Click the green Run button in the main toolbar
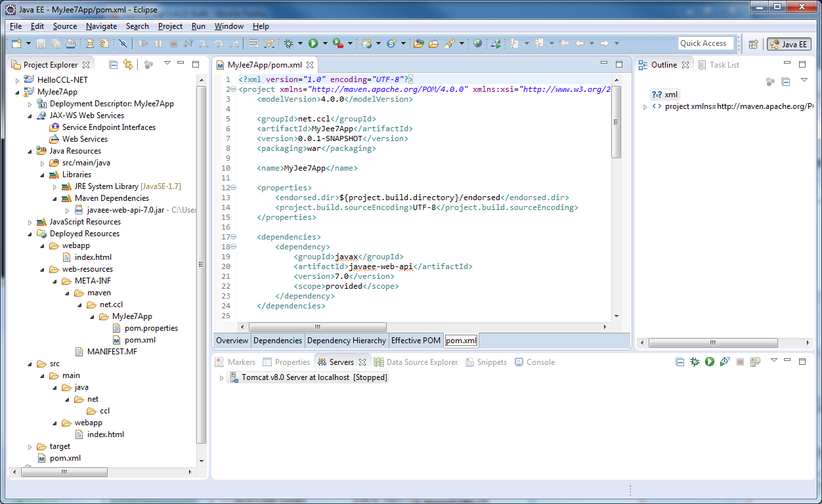Image resolution: width=822 pixels, height=504 pixels. coord(313,43)
